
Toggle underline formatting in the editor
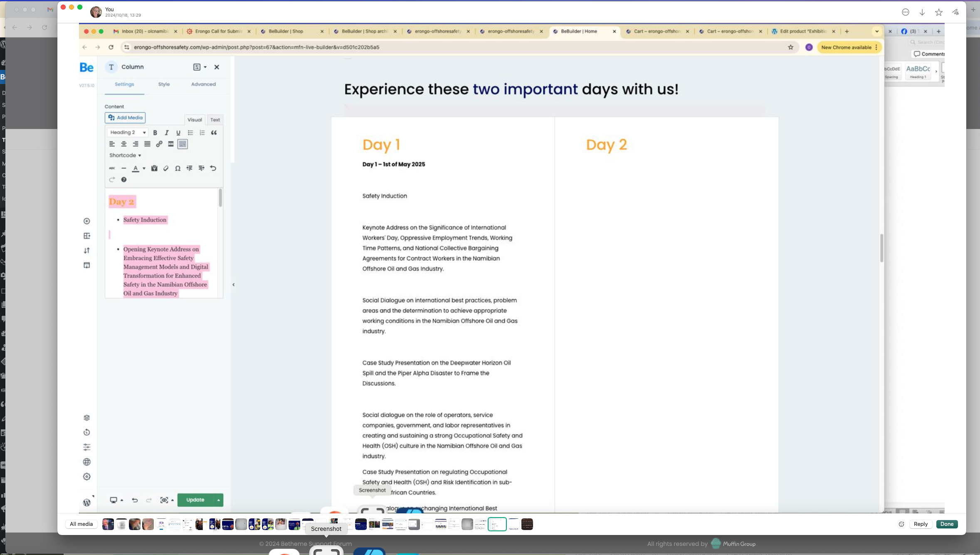click(178, 133)
